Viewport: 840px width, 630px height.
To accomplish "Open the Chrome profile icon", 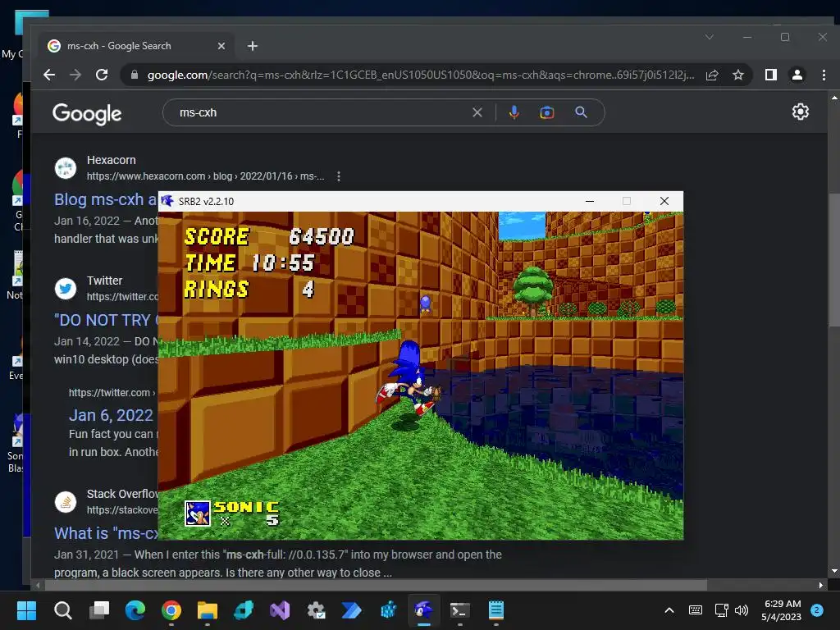I will [x=797, y=75].
